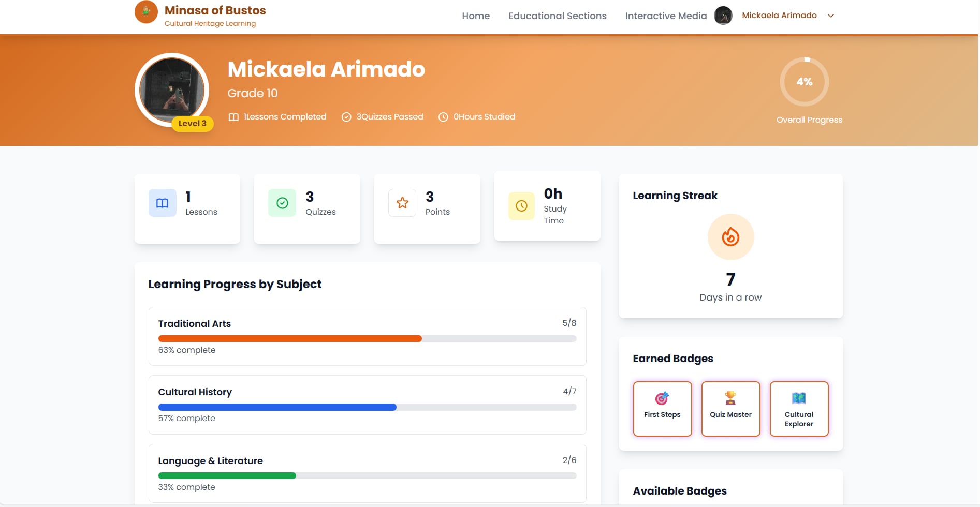Select the Traditional Arts subject title
The height and width of the screenshot is (507, 980).
coord(194,324)
